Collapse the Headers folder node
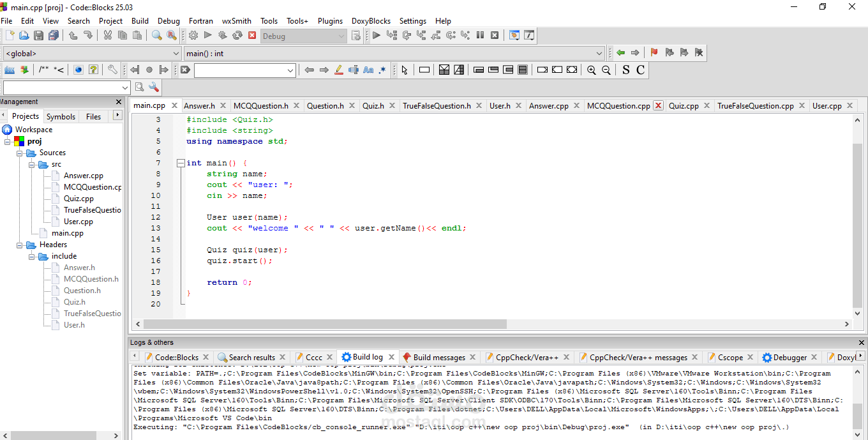 click(19, 245)
